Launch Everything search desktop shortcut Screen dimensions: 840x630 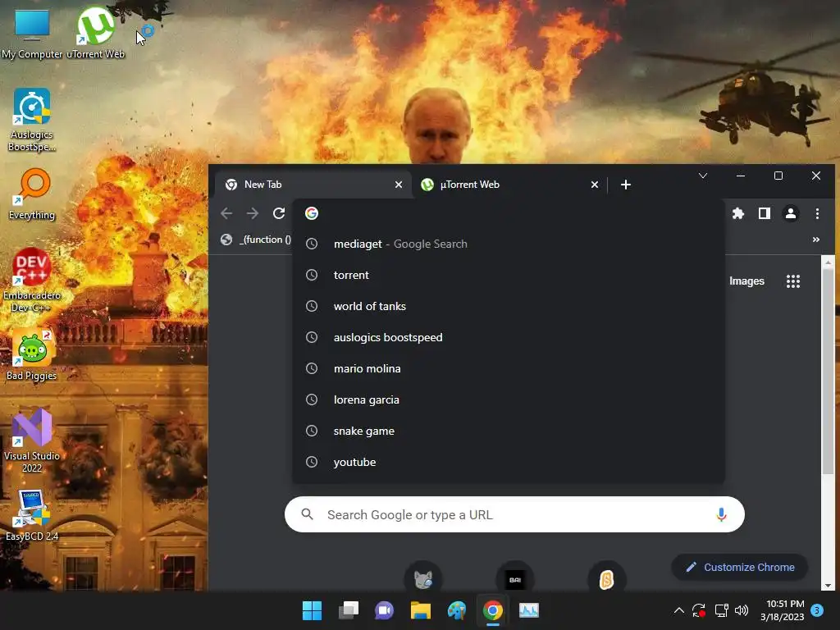32,194
